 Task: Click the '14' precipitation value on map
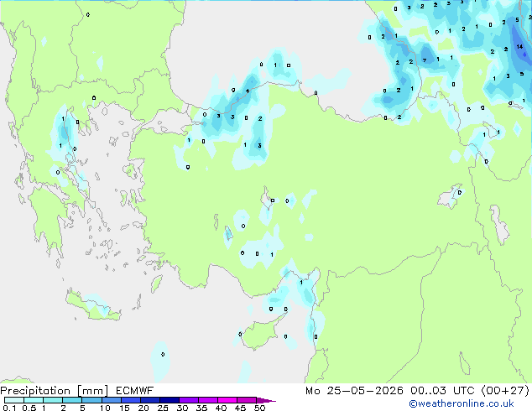click(519, 46)
